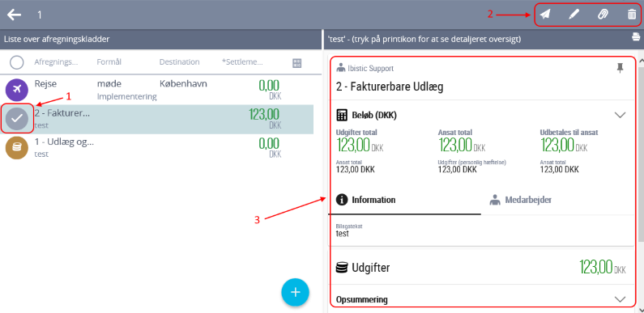Click the møde purpose cell
This screenshot has height=313, width=644.
[x=109, y=83]
